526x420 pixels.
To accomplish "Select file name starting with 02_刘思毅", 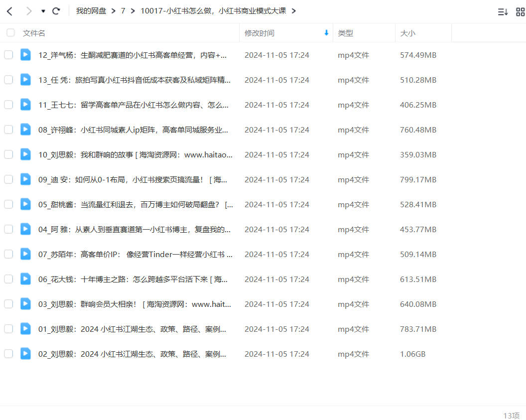I will (x=132, y=354).
